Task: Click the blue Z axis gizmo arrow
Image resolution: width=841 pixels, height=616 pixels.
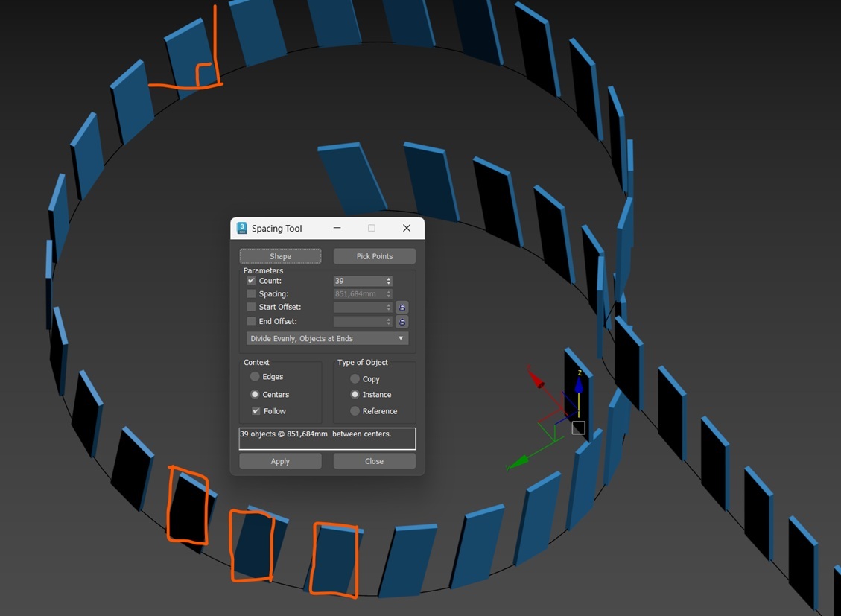Action: pyautogui.click(x=579, y=385)
